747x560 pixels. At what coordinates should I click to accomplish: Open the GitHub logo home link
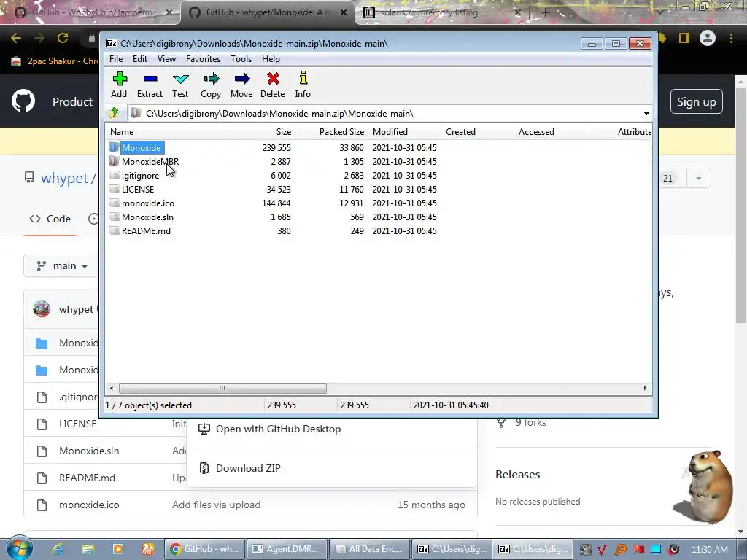23,101
